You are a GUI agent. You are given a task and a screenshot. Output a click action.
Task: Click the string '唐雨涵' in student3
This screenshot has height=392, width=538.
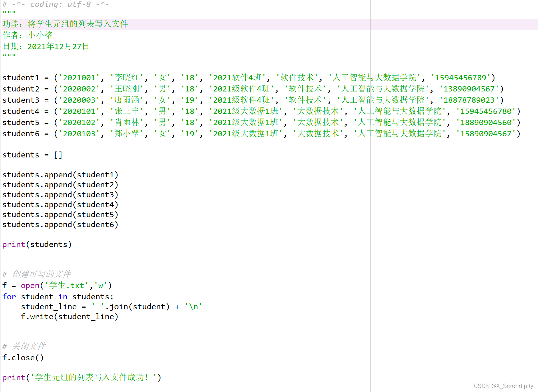click(127, 100)
